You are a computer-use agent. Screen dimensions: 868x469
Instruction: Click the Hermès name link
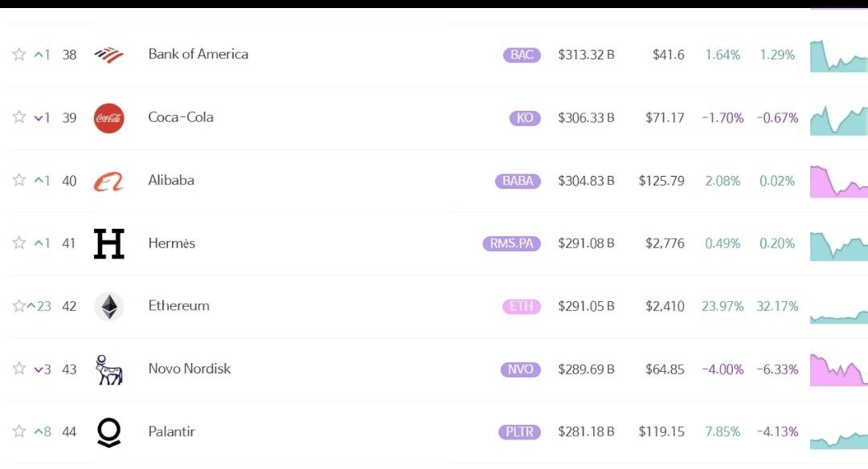[172, 243]
